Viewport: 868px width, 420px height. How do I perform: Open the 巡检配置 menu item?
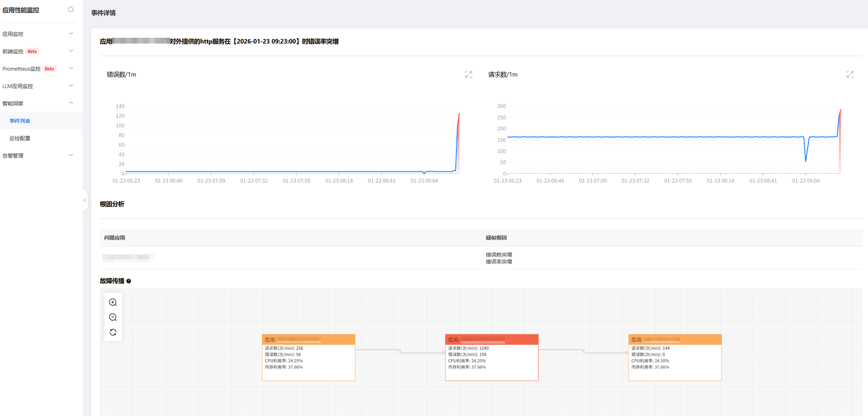tap(20, 138)
